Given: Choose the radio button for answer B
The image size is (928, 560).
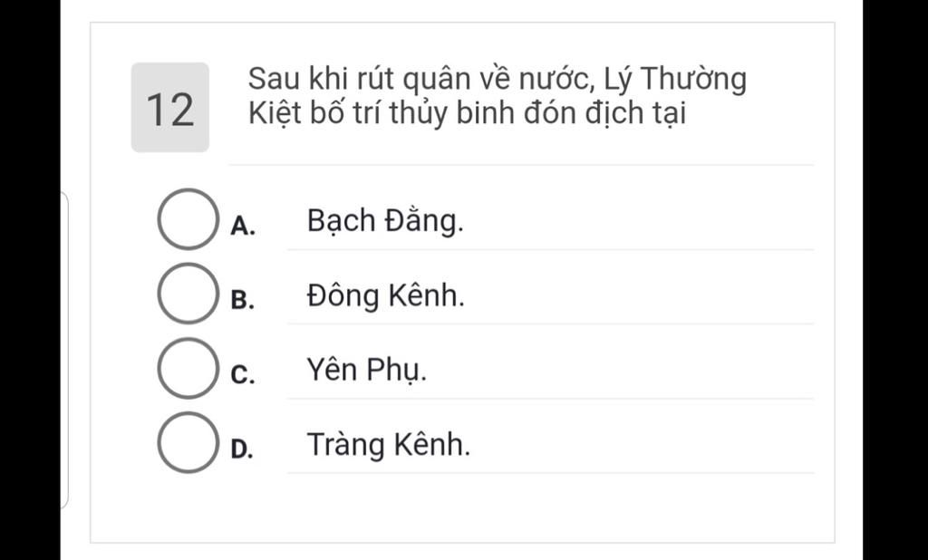Looking at the screenshot, I should coord(188,294).
